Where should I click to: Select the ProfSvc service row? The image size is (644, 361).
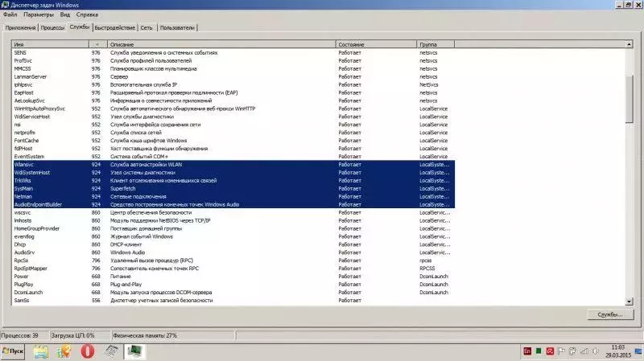(x=233, y=61)
